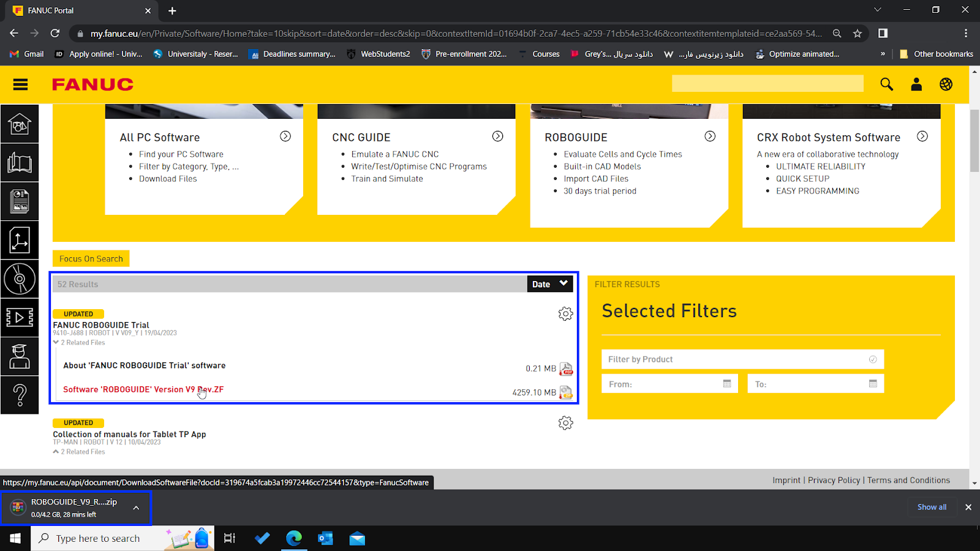Screen dimensions: 980x551
Task: Open the videos sidebar icon
Action: tap(20, 317)
